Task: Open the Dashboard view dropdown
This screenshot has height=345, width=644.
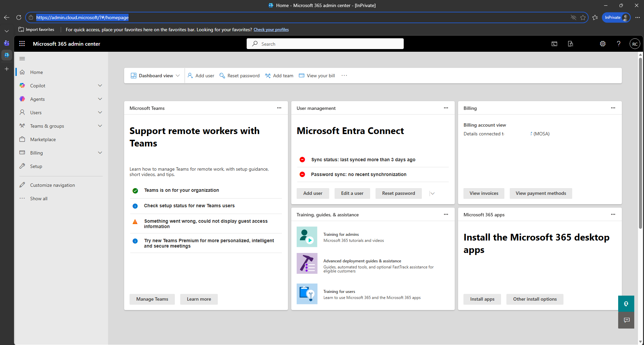Action: point(155,76)
